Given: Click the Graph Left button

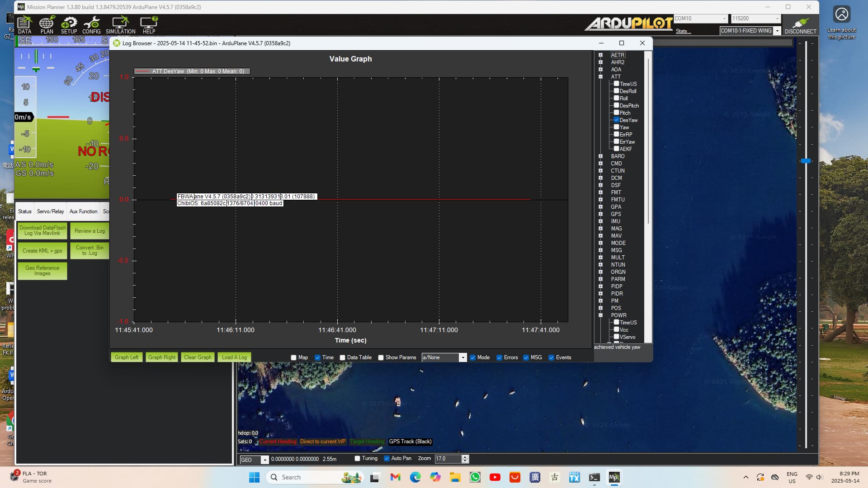Looking at the screenshot, I should point(127,357).
